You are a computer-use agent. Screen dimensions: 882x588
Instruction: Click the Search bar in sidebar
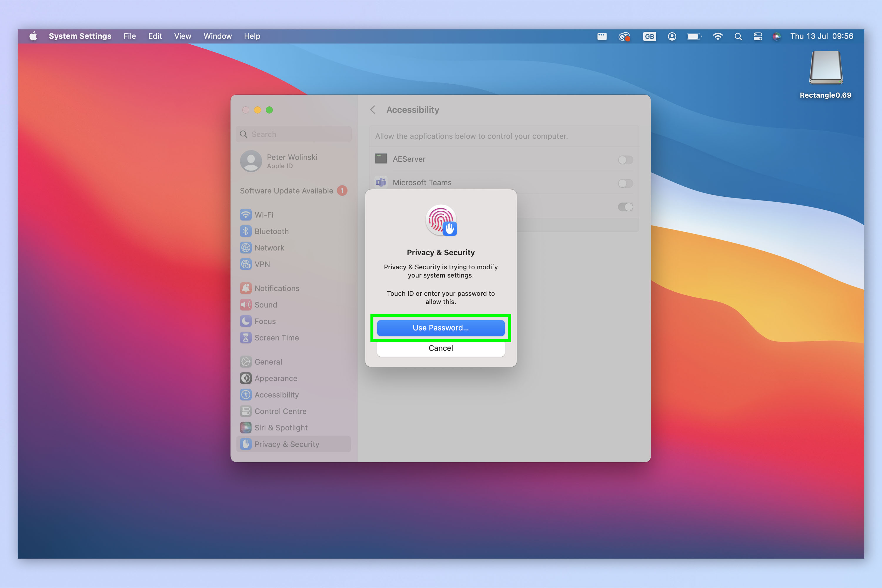pyautogui.click(x=295, y=134)
